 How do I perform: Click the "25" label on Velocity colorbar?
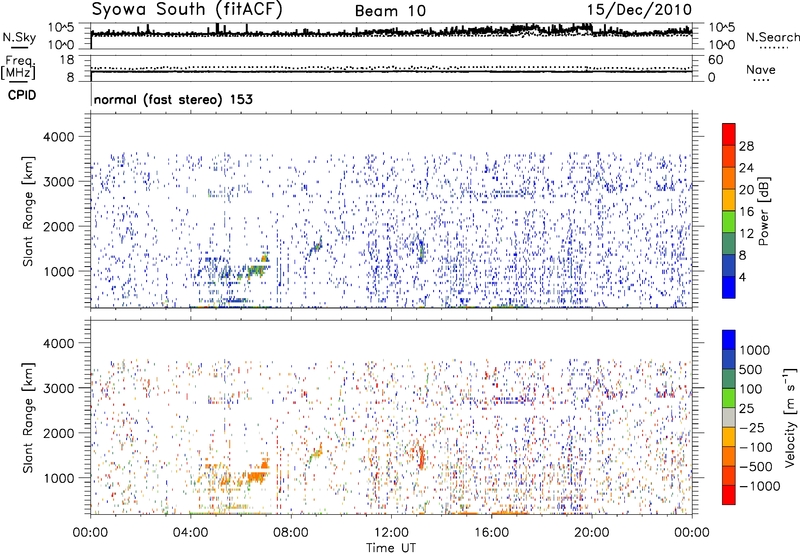coord(746,408)
